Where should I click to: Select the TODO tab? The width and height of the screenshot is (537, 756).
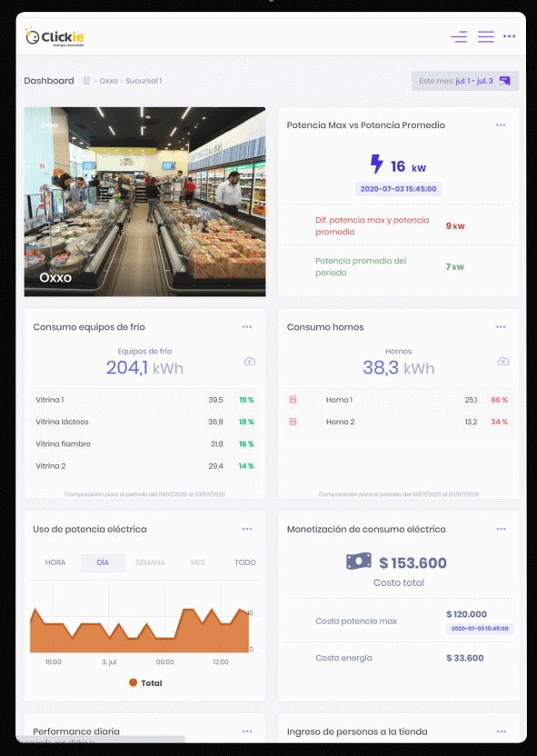245,562
